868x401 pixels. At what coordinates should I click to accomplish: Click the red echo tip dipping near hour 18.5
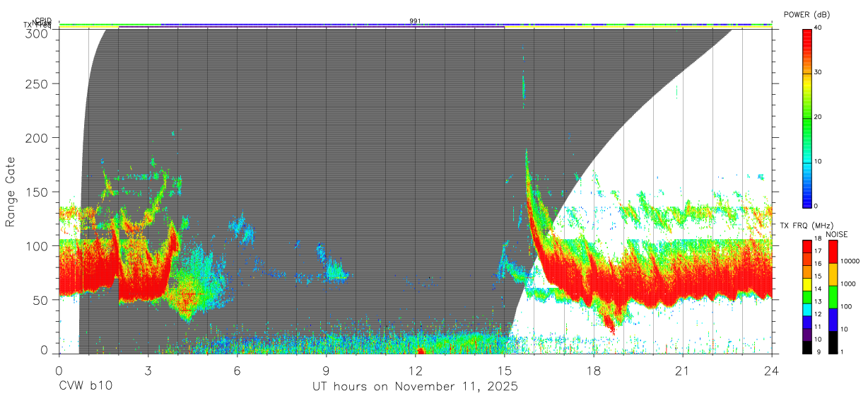(x=612, y=327)
